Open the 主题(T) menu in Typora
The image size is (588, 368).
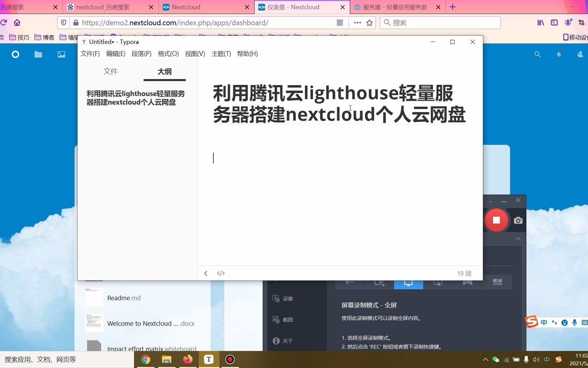[x=221, y=54]
